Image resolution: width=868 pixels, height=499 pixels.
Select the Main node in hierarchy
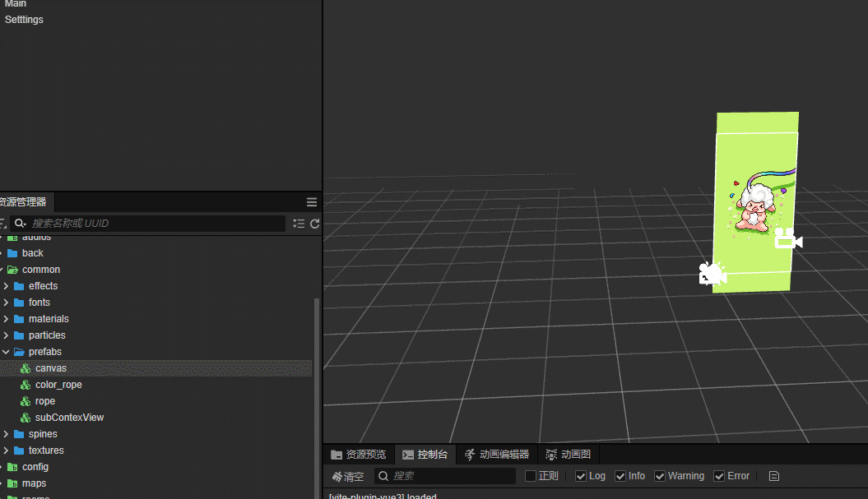coord(16,3)
